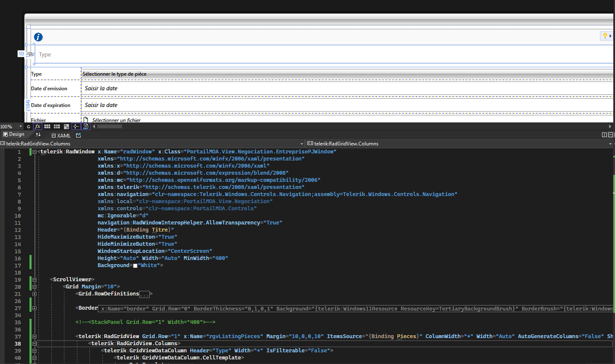This screenshot has width=615, height=364.
Task: Click the refresh designer icon
Action: [28, 127]
